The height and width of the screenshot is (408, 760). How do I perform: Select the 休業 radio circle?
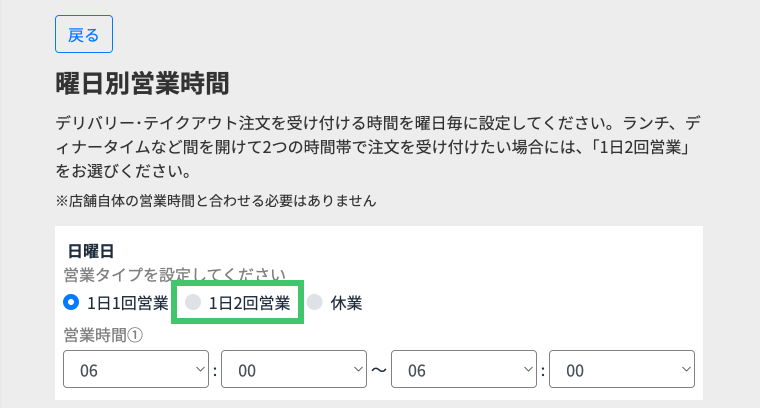[315, 303]
